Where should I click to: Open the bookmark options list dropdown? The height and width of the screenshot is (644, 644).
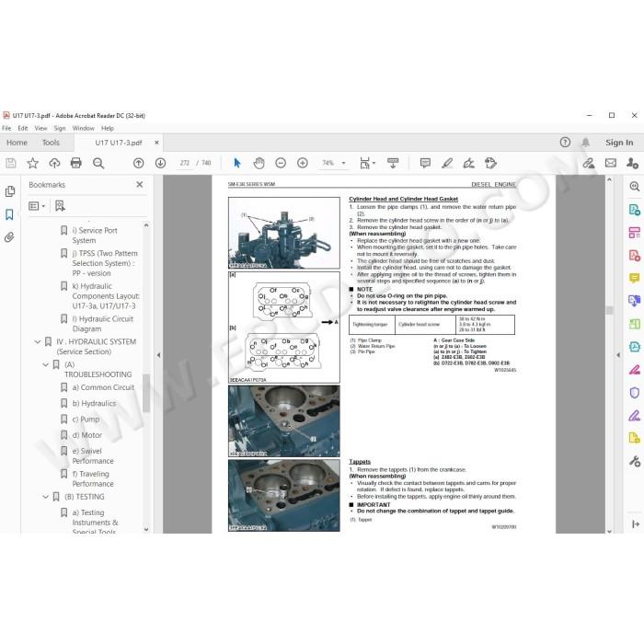37,206
